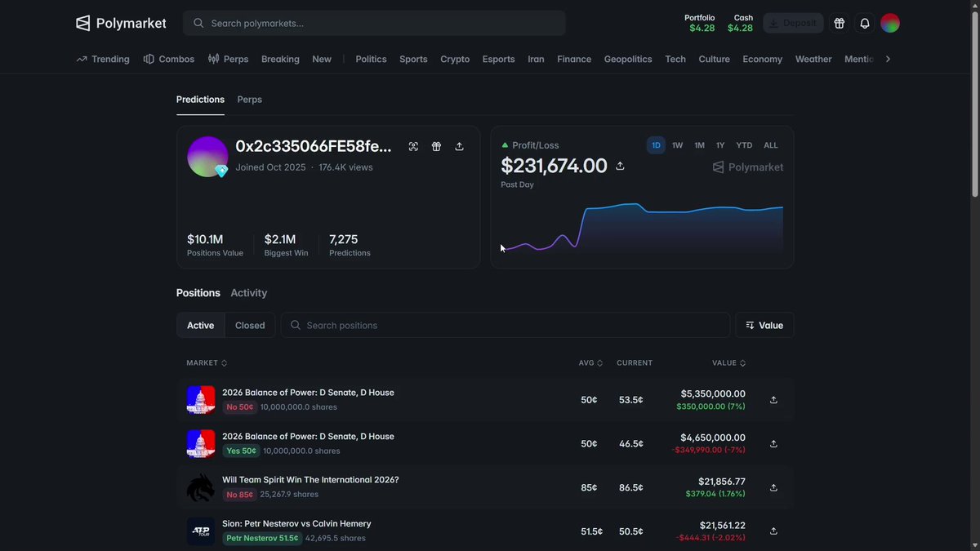980x551 pixels.
Task: Select the 1W profit range
Action: pos(678,145)
